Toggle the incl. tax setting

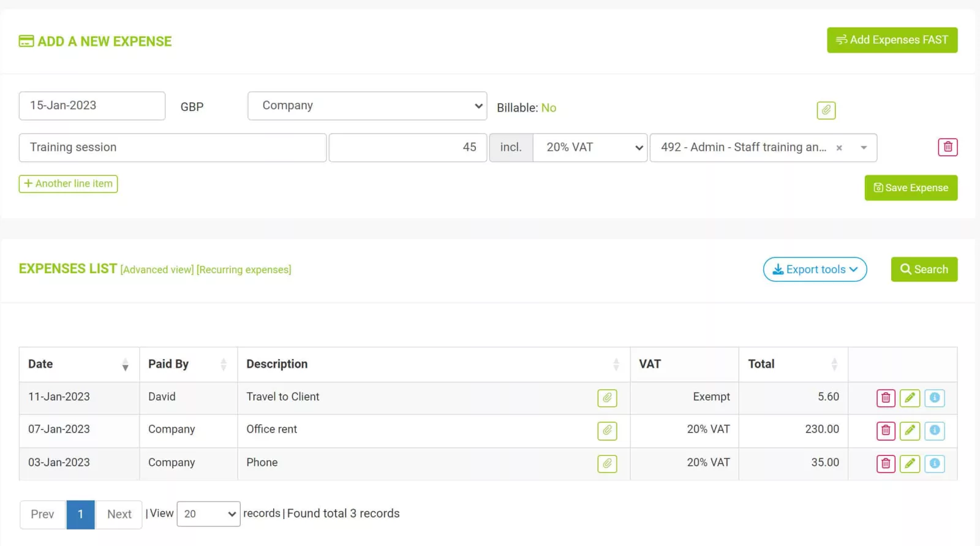tap(511, 147)
